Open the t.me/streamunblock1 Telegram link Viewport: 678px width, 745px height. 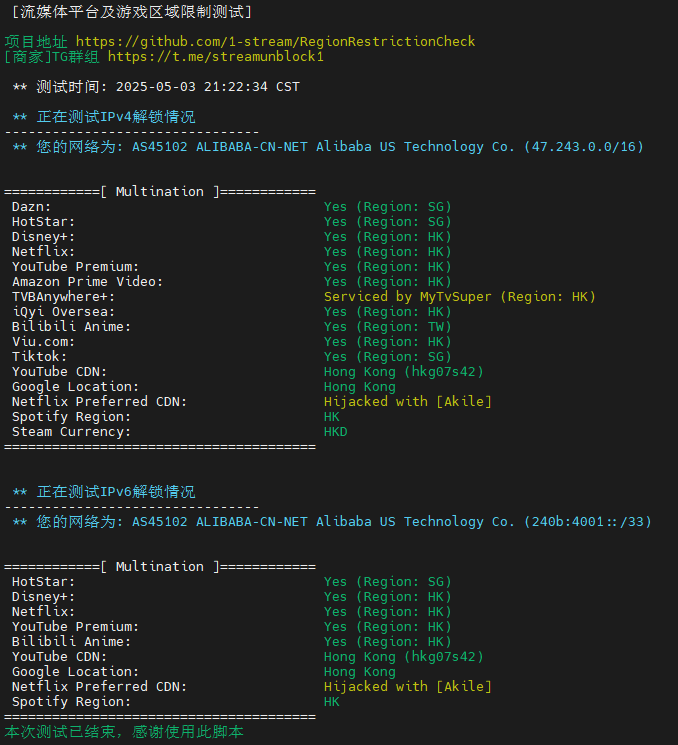click(216, 57)
